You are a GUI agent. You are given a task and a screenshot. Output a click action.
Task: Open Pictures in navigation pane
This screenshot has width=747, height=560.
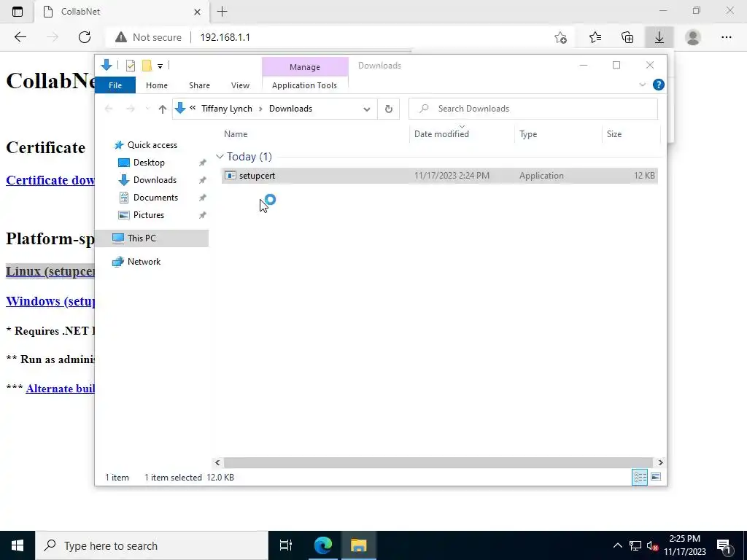tap(149, 215)
